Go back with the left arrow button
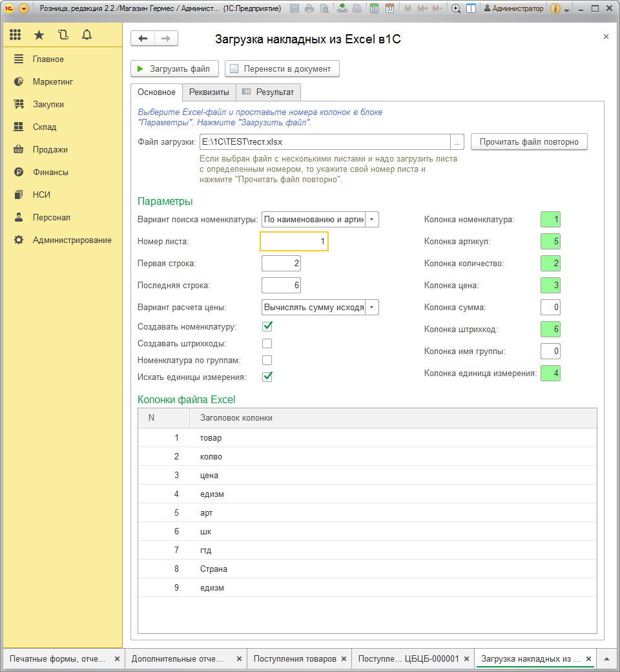This screenshot has width=620, height=672. point(143,39)
